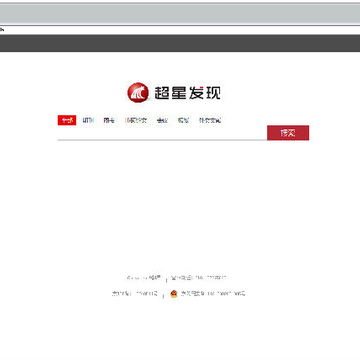Focus the search keyword input field
This screenshot has height=360, width=360.
tap(162, 133)
